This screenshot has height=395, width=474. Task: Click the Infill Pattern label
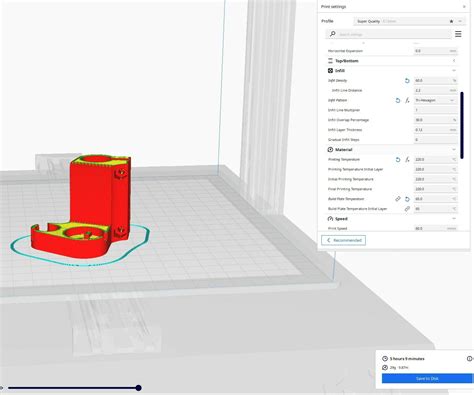[x=337, y=100]
